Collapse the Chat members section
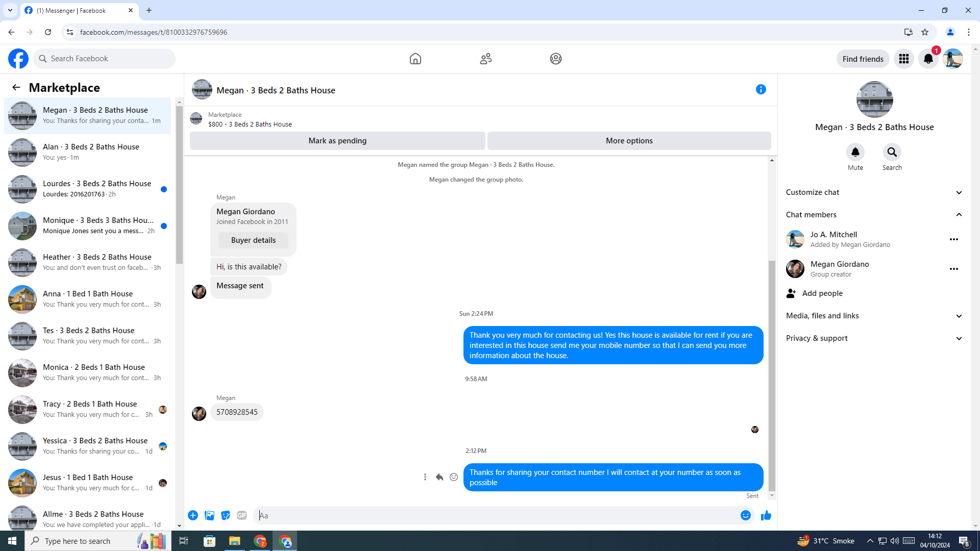This screenshot has height=551, width=980. tap(874, 215)
